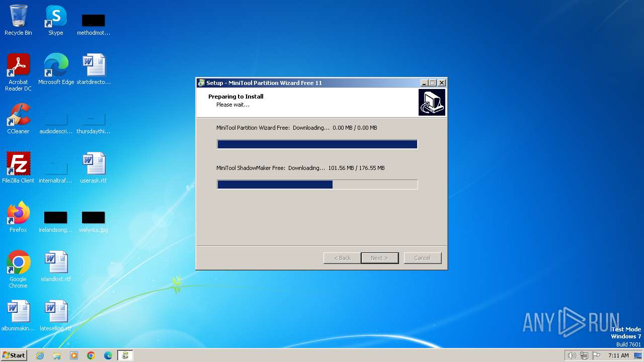The height and width of the screenshot is (362, 644).
Task: Open the volume control tray icon
Action: [572, 355]
